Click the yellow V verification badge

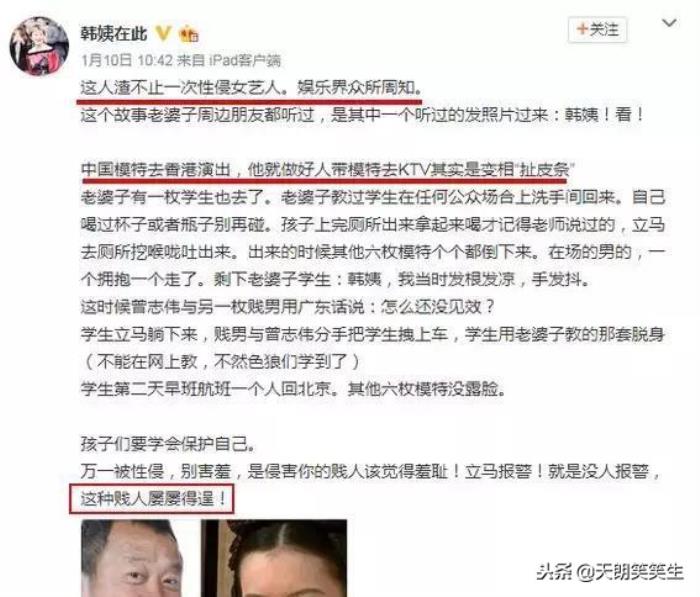163,33
